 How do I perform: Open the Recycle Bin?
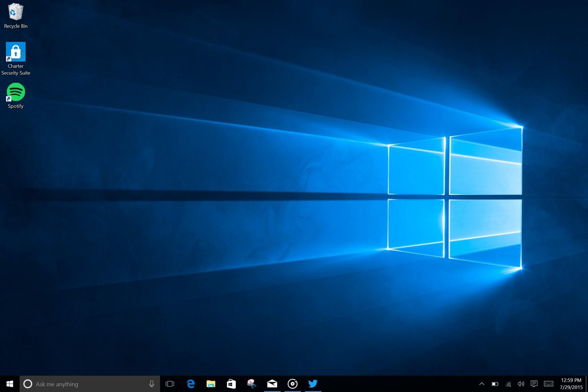pos(16,12)
